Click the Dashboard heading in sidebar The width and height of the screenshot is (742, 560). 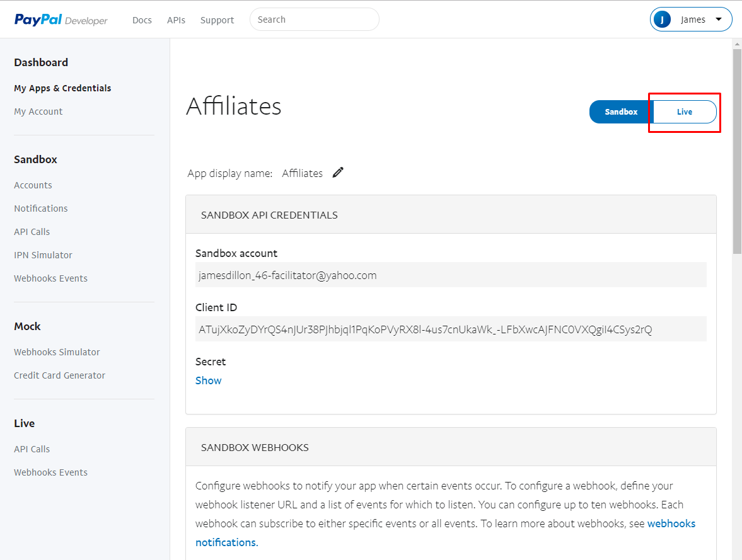click(x=41, y=62)
